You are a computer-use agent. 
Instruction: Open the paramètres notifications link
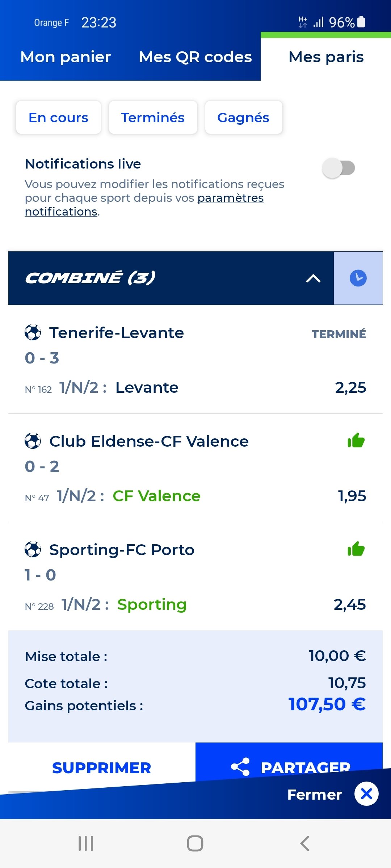coord(144,205)
